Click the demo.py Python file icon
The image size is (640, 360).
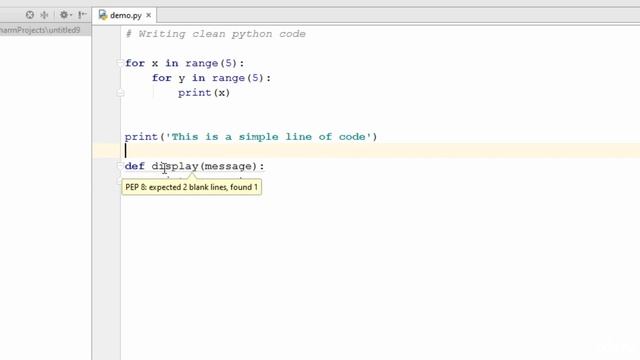pyautogui.click(x=103, y=15)
